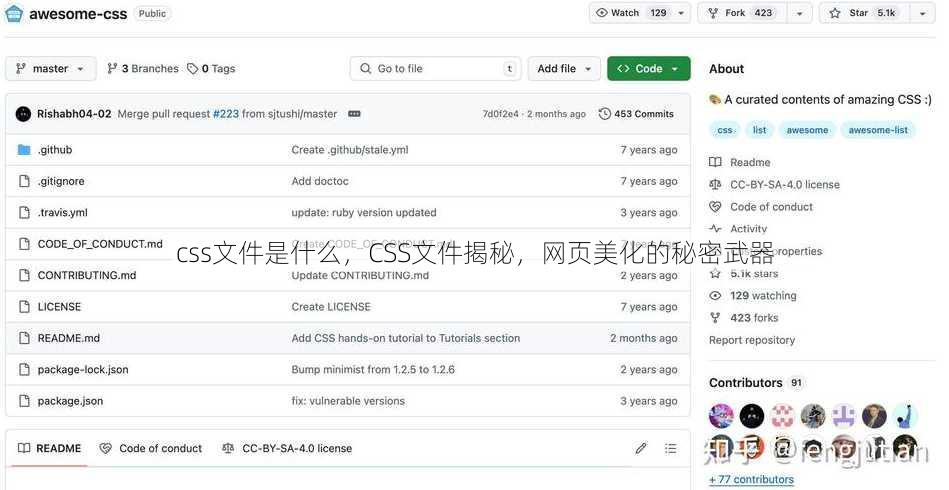Open the CODE_OF_CONDUCT.md file
This screenshot has width=949, height=490.
click(x=100, y=244)
